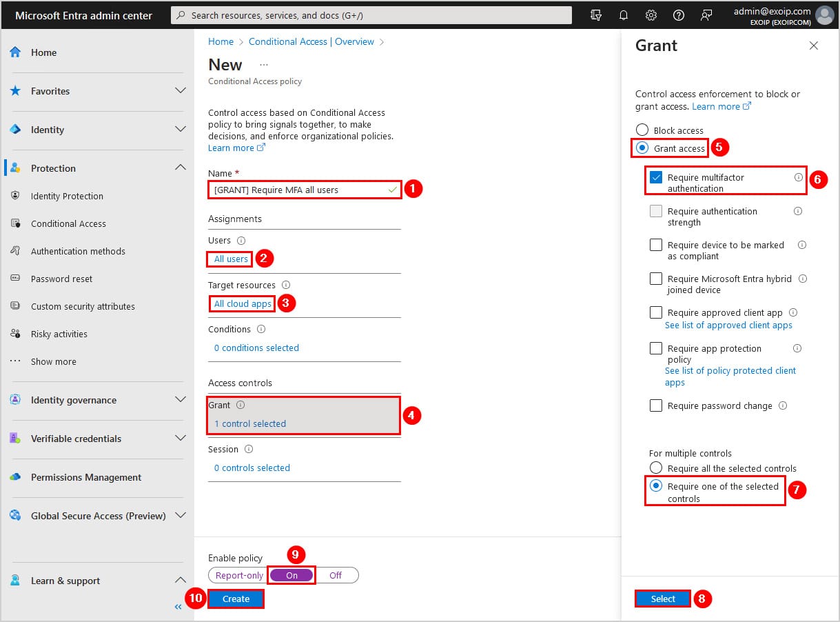Click the Custom security attributes icon

pyautogui.click(x=15, y=306)
